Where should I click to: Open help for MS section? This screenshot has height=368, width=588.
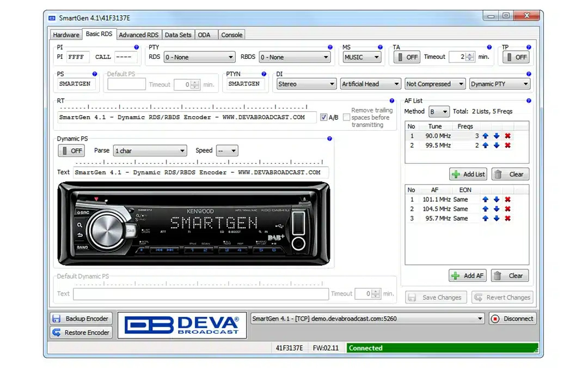(x=380, y=47)
